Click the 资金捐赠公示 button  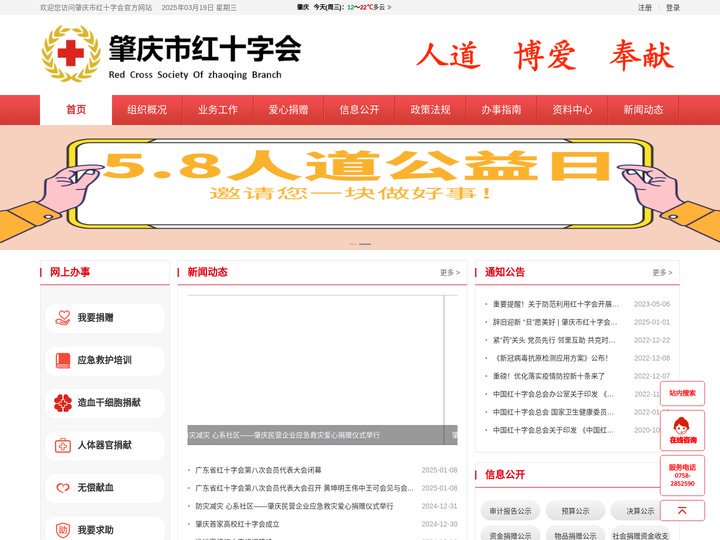(x=510, y=535)
